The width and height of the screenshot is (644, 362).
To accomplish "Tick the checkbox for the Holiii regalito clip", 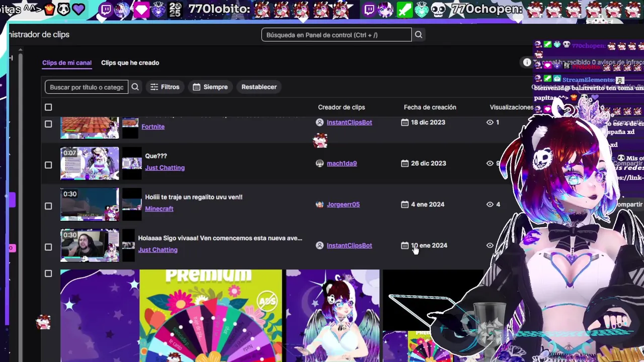I will coord(48,206).
